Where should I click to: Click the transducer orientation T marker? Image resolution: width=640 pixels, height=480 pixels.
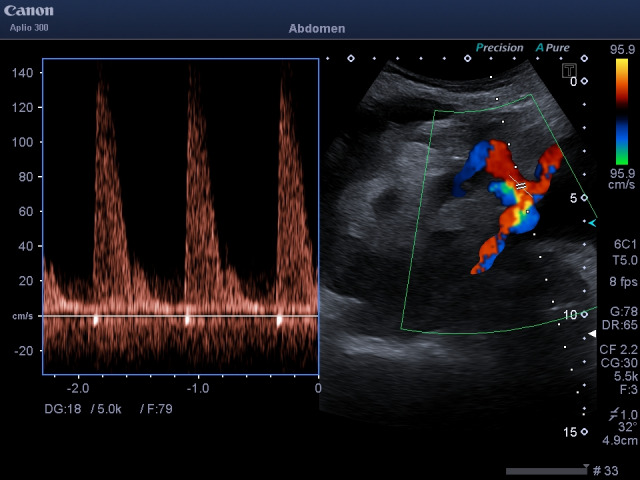(x=567, y=70)
